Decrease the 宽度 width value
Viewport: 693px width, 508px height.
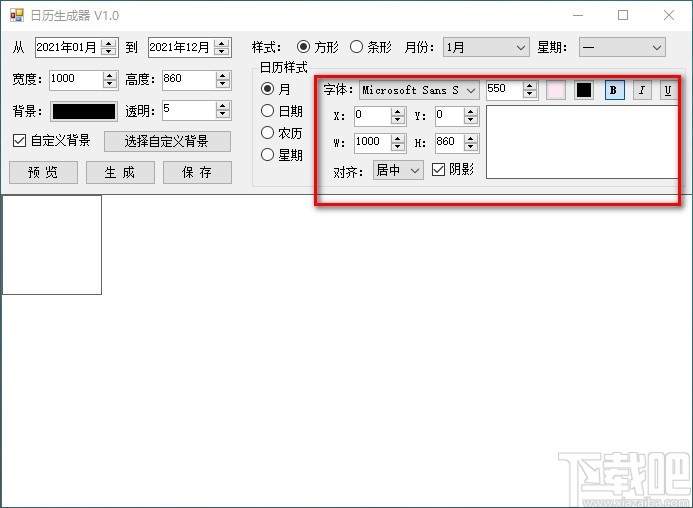click(x=109, y=84)
